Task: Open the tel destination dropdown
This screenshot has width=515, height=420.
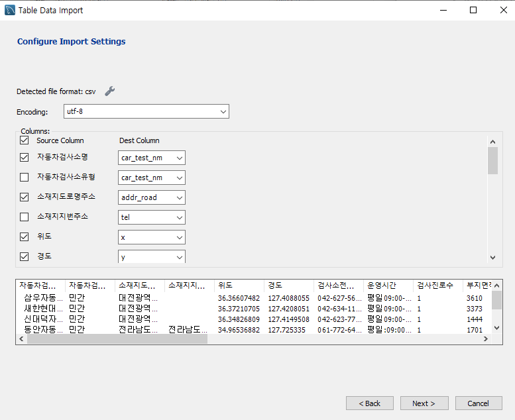Action: [151, 217]
